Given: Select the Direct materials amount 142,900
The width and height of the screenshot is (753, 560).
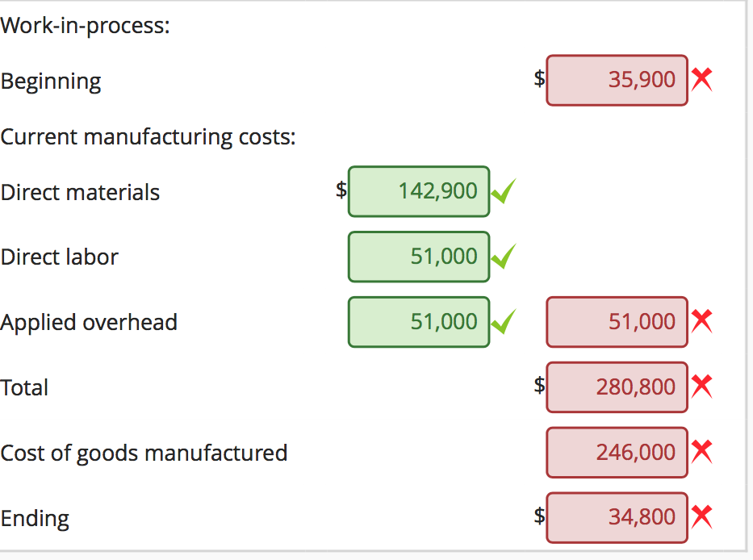Looking at the screenshot, I should coord(419,191).
